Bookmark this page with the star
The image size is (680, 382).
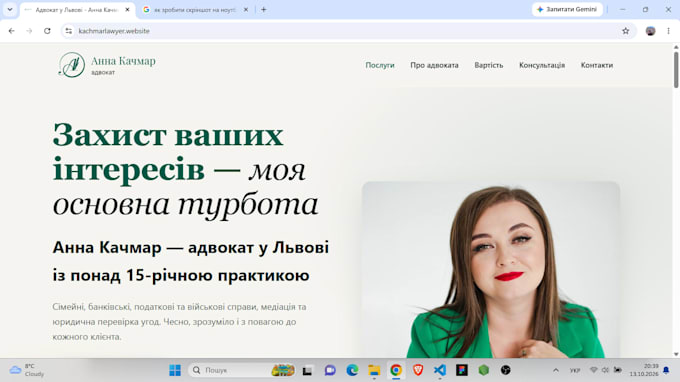tap(625, 31)
